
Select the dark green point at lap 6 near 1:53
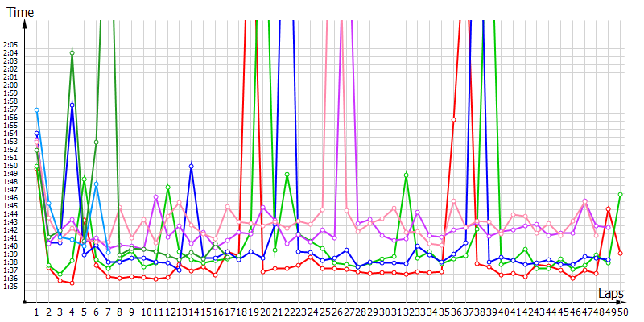(x=97, y=142)
